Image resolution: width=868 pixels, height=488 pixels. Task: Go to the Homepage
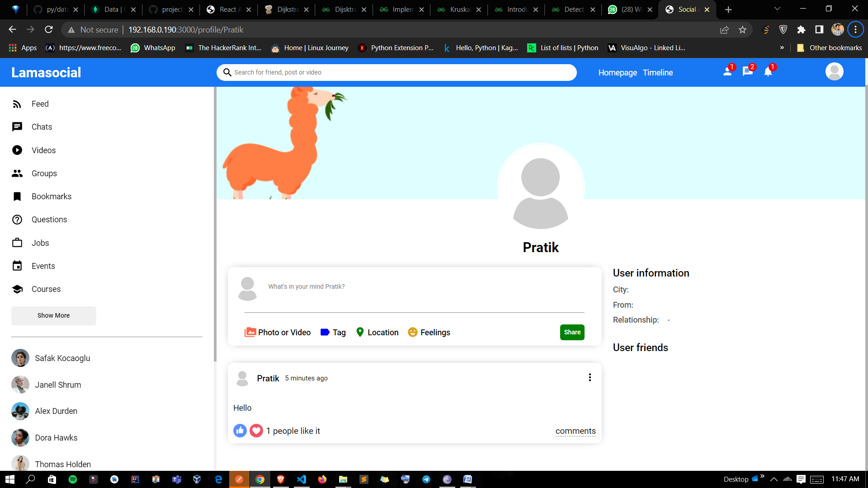618,72
